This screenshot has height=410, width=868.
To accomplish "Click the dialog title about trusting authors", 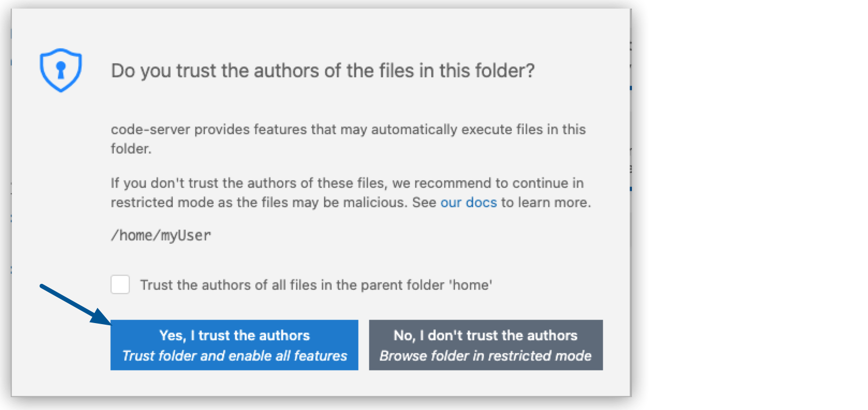I will (322, 70).
